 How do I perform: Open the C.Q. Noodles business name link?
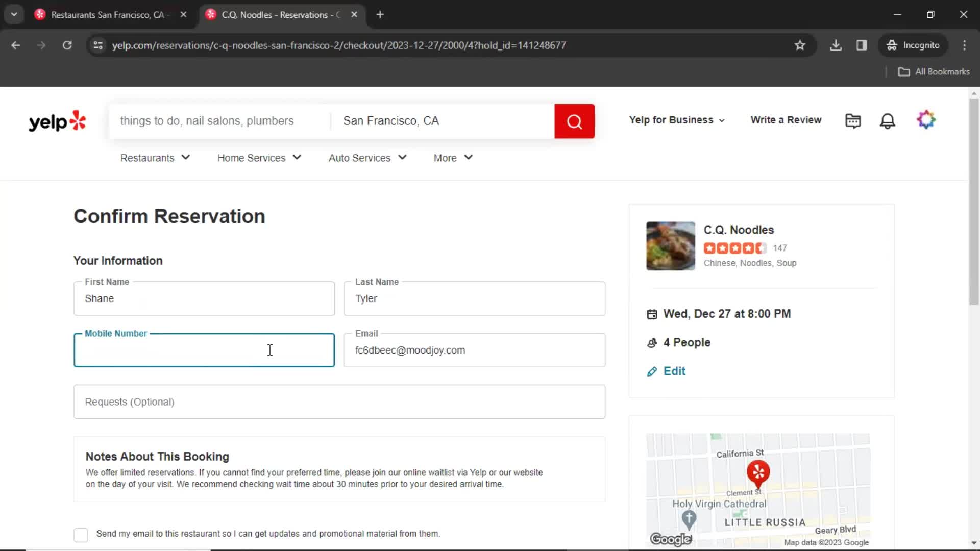(x=739, y=230)
